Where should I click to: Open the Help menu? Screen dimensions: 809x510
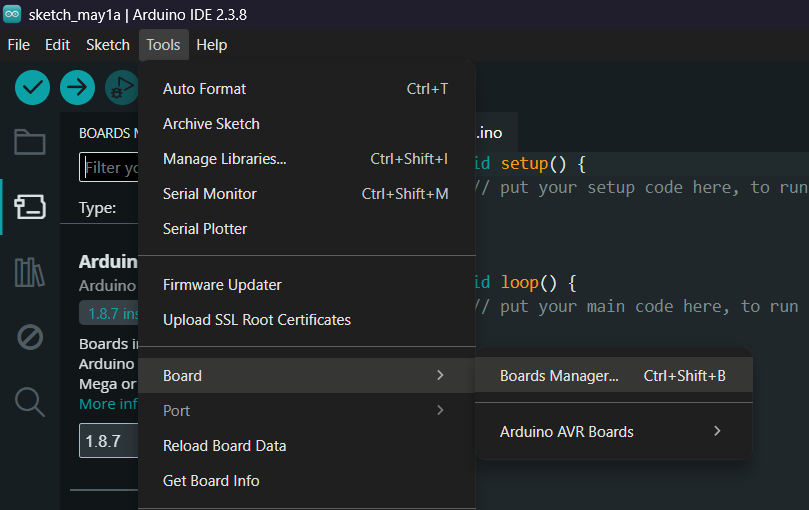coord(212,45)
